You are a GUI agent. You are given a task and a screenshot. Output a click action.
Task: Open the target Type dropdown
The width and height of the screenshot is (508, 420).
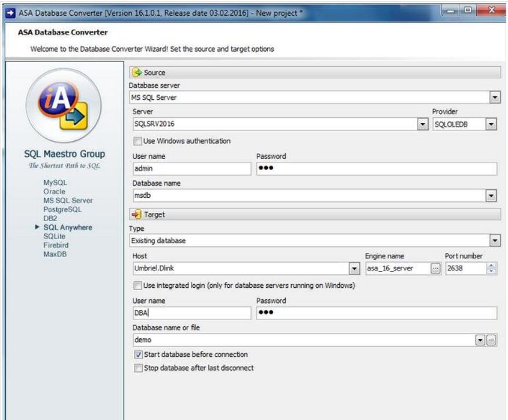494,240
